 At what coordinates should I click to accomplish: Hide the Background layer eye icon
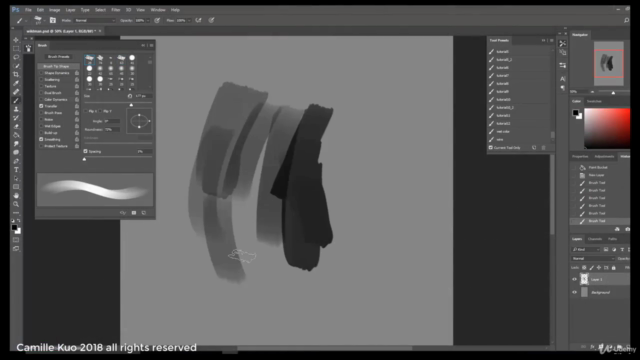click(x=574, y=292)
